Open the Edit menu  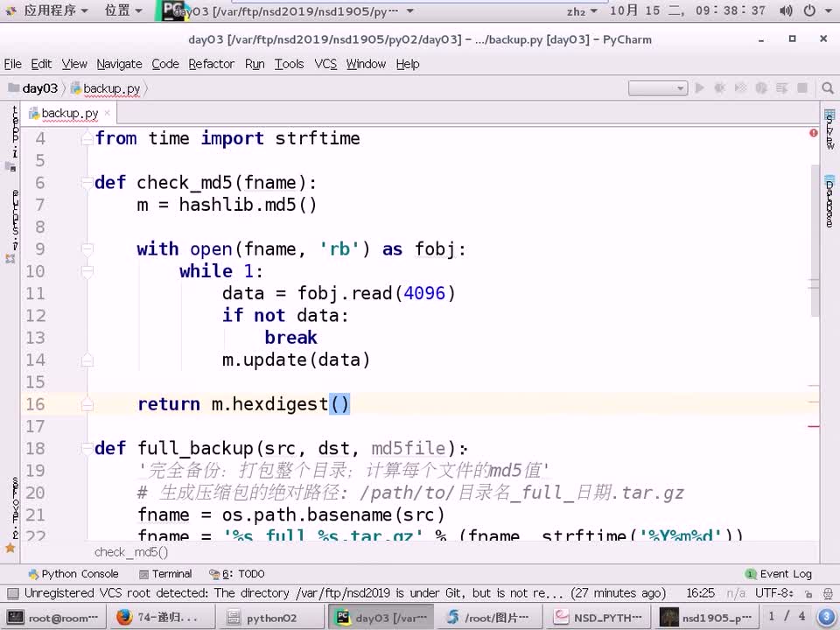(41, 64)
